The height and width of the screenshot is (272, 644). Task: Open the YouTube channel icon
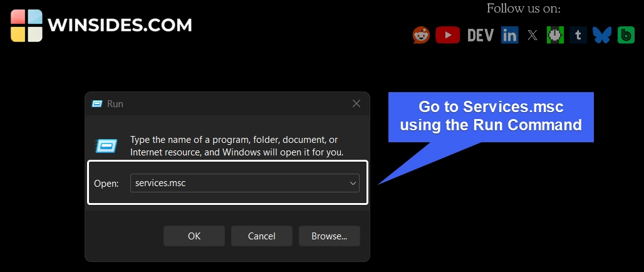(447, 35)
